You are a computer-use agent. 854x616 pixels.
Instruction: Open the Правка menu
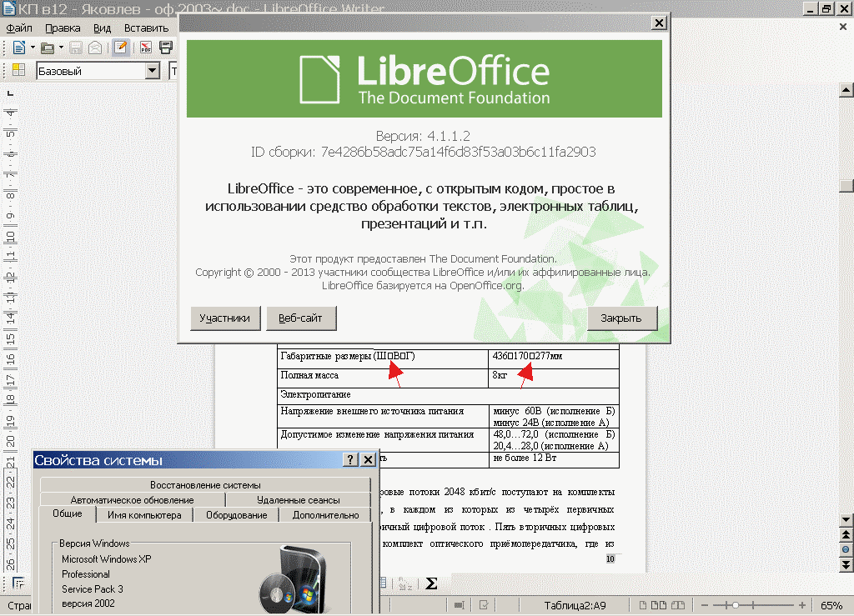tap(63, 28)
